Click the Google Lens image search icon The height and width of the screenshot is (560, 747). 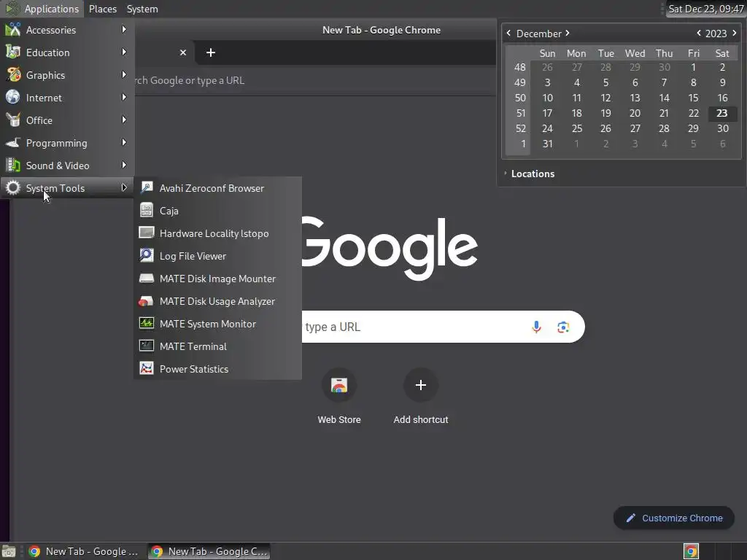pyautogui.click(x=563, y=327)
